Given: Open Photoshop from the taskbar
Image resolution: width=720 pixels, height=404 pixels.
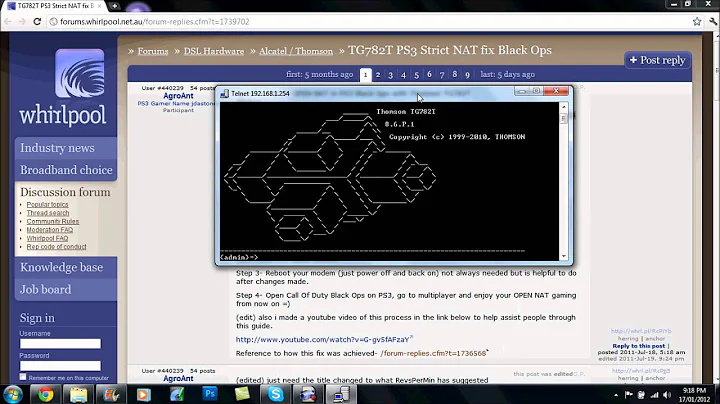Looking at the screenshot, I should point(210,394).
